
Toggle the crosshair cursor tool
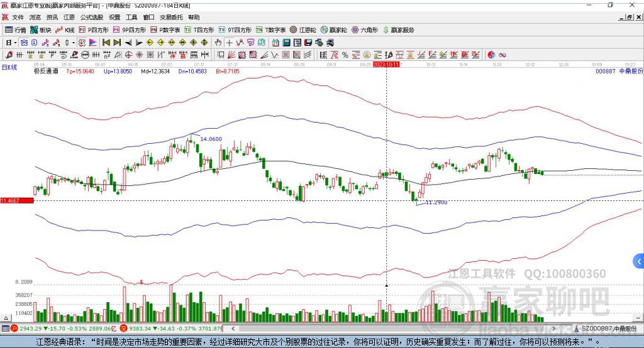(229, 43)
